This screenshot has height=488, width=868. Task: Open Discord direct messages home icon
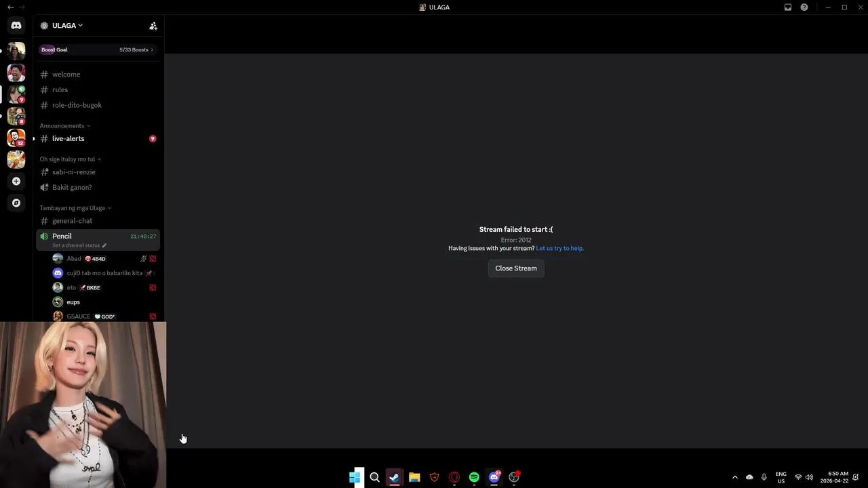click(16, 25)
